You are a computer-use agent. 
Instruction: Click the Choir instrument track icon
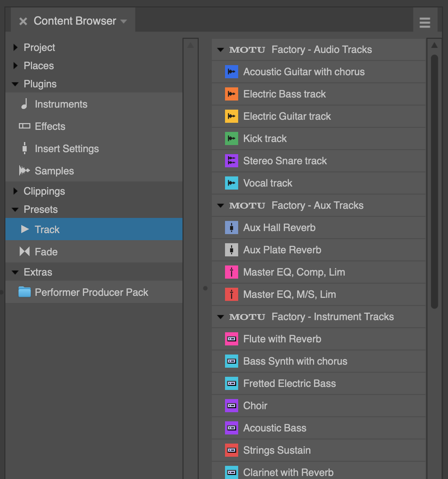tap(231, 405)
